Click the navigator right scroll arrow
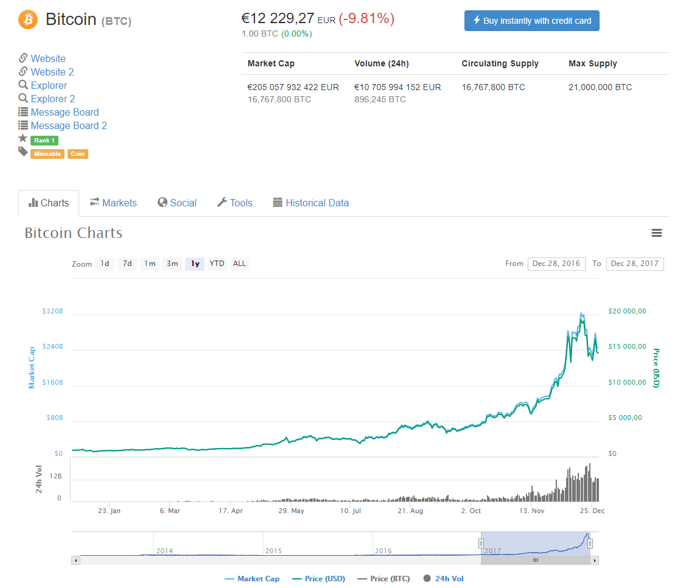The height and width of the screenshot is (588, 700). tap(595, 561)
